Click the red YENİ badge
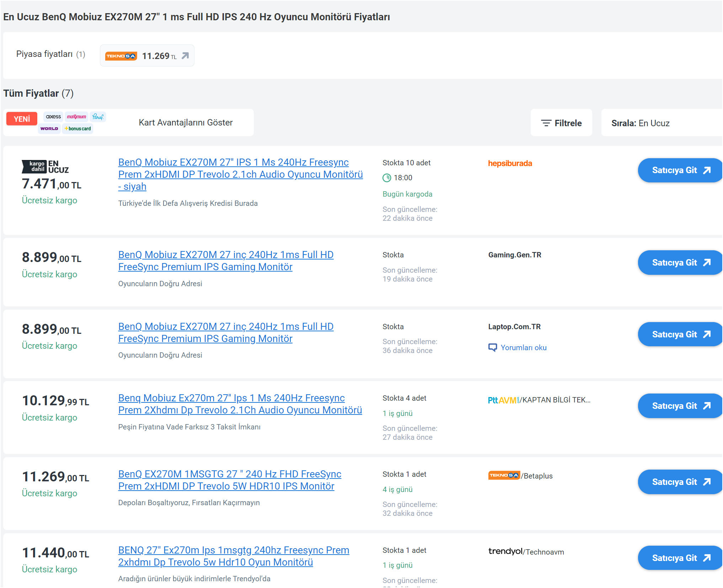723x588 pixels. (22, 119)
